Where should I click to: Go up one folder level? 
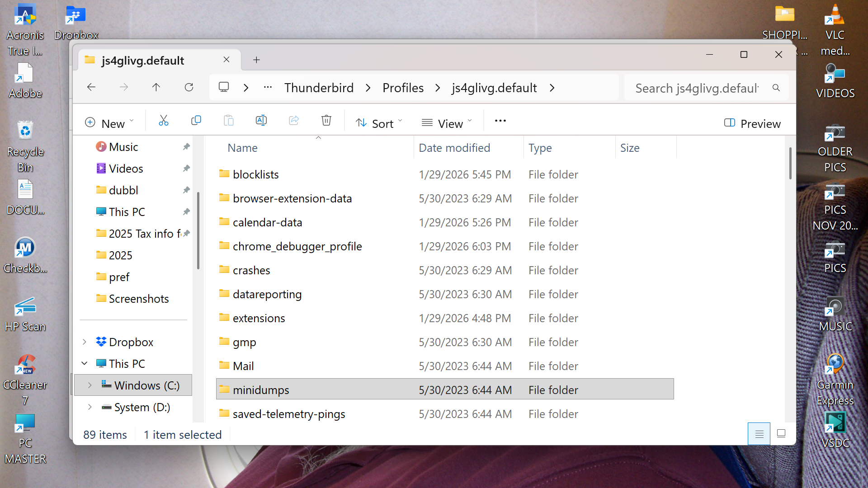[x=156, y=87]
